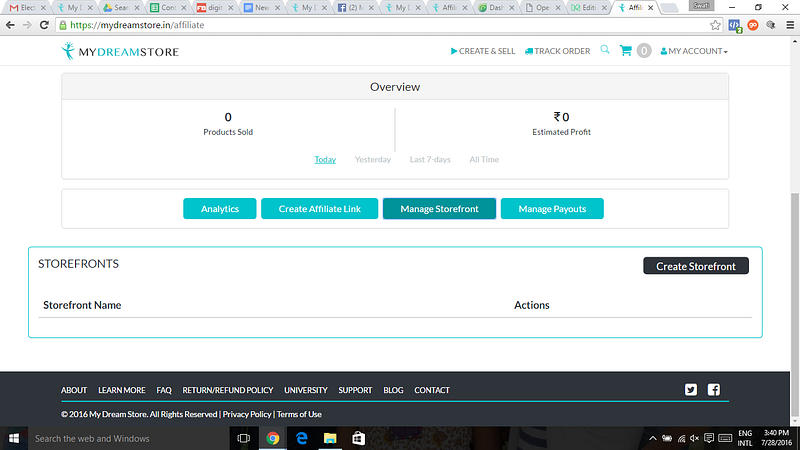Go back with the browser back arrow

click(x=10, y=25)
